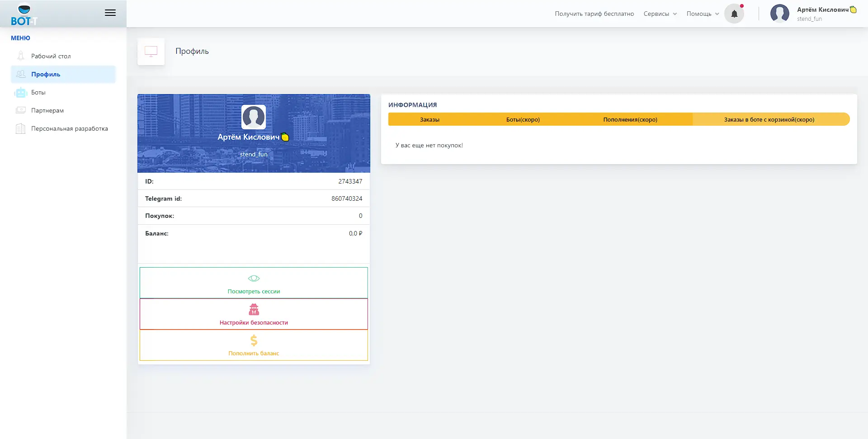
Task: Click Настройки безопасности button
Action: [x=254, y=314]
